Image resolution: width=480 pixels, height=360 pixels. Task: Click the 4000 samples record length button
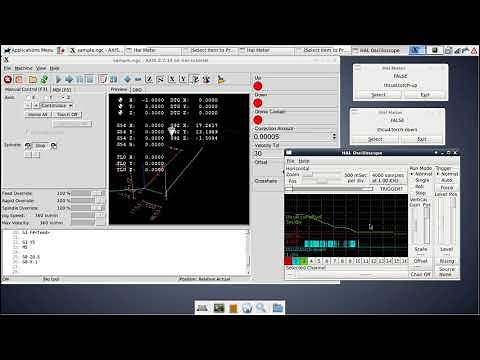click(x=388, y=178)
